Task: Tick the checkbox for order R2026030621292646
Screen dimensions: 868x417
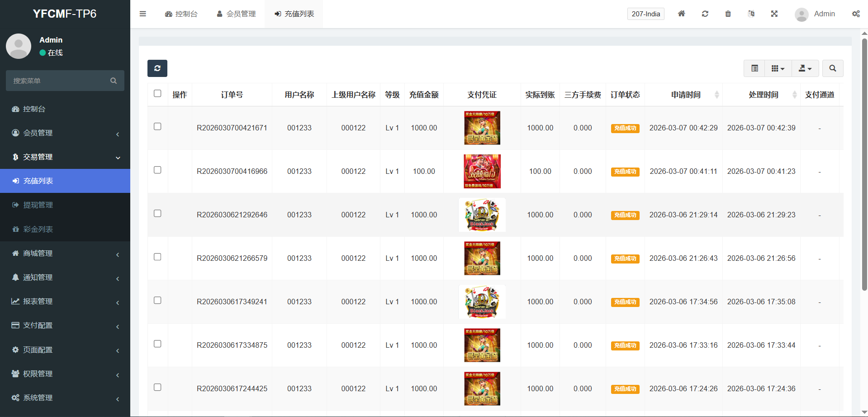Action: point(157,214)
